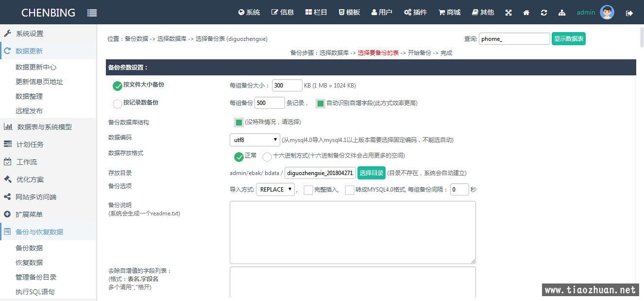
Task: Enable the 完整插入 checkbox
Action: (x=308, y=190)
